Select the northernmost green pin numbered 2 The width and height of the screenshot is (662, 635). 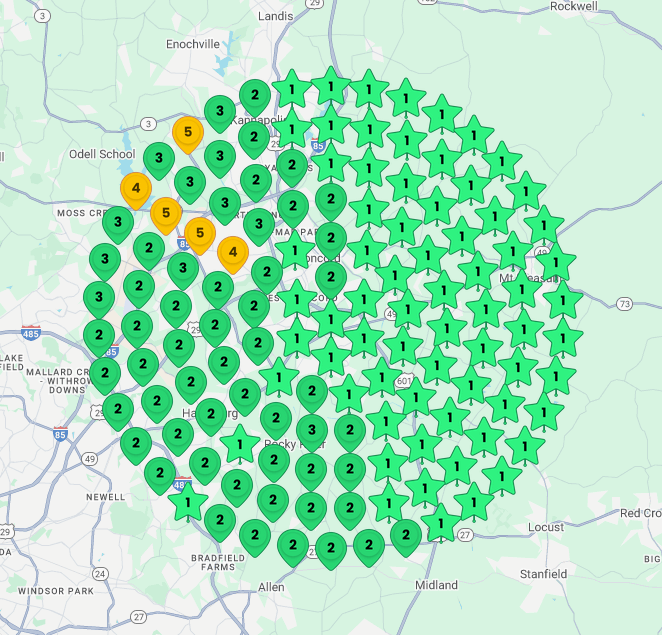click(x=255, y=96)
